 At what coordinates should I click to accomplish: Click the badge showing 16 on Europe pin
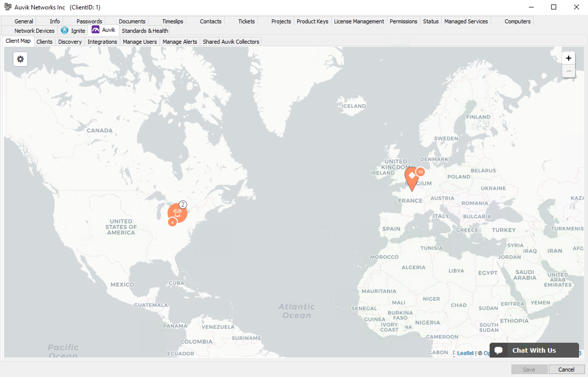(x=420, y=172)
